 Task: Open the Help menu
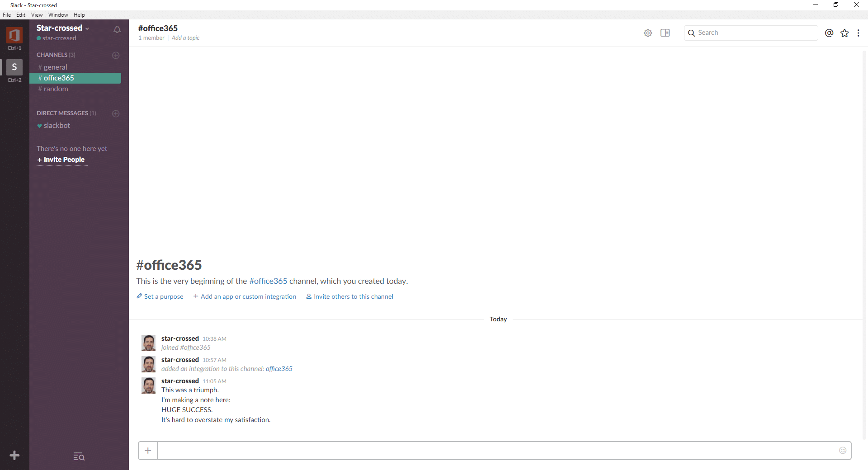[79, 15]
